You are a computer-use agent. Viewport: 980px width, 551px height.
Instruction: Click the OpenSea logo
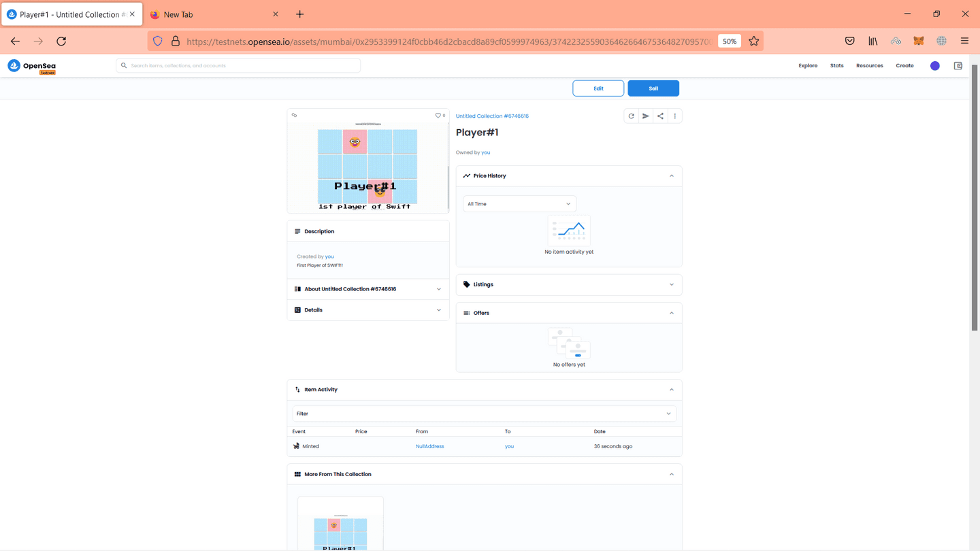(x=31, y=66)
